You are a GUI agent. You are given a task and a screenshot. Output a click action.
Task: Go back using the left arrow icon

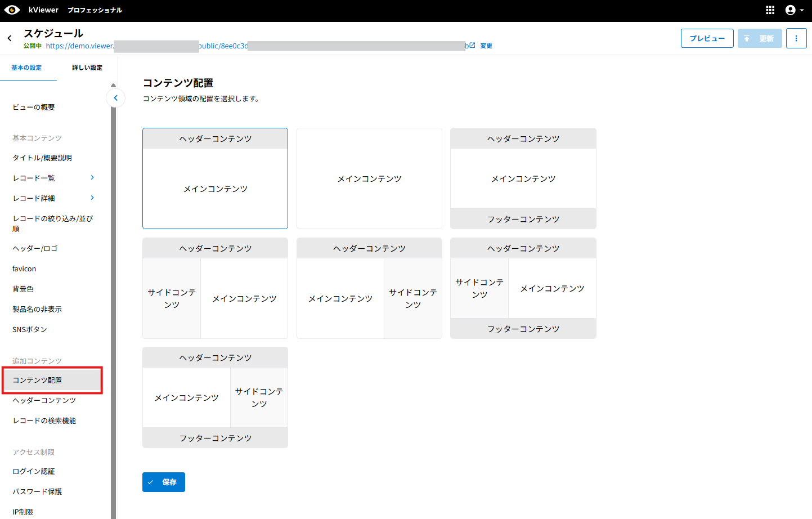click(10, 38)
